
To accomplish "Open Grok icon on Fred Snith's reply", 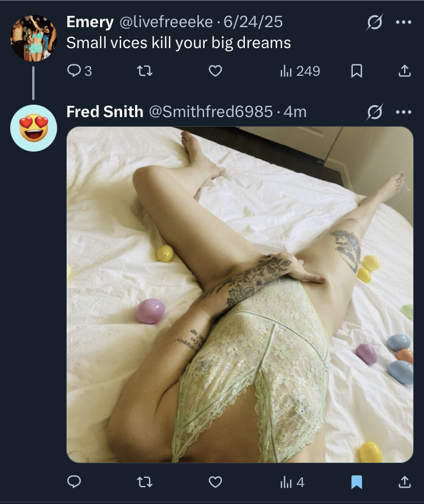I will pos(374,112).
